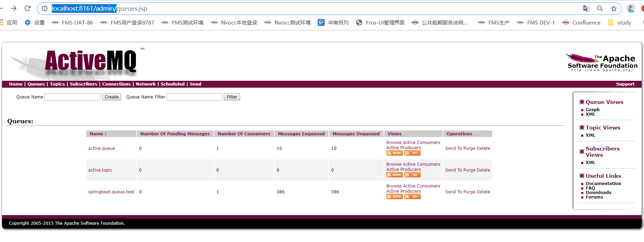Open the Documentation link
The width and height of the screenshot is (644, 242).
(x=603, y=184)
